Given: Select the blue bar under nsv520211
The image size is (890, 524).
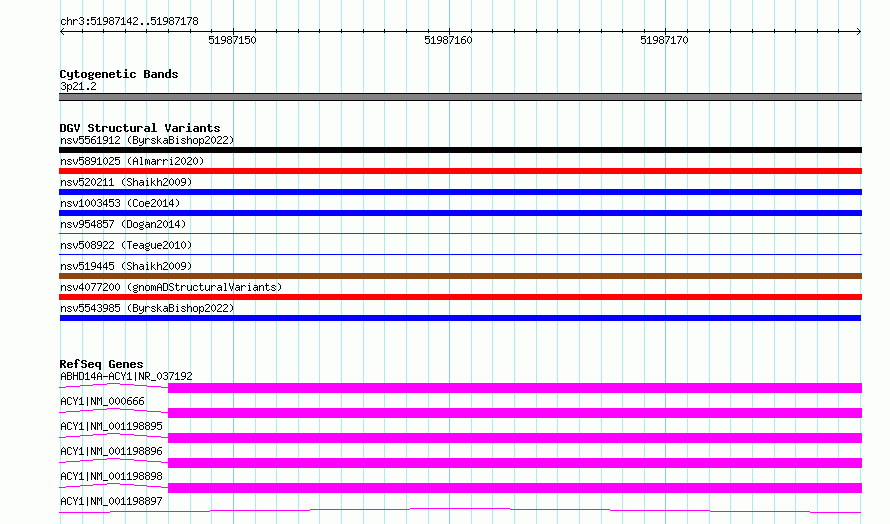Looking at the screenshot, I should pos(460,192).
